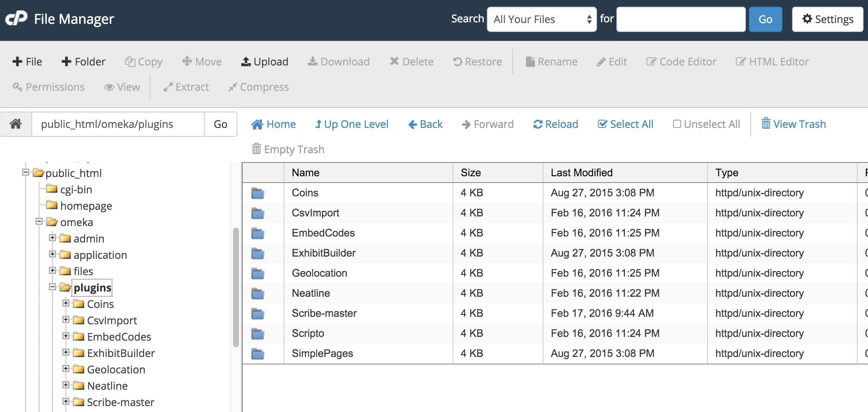Click the Extract toolbar item

(186, 87)
